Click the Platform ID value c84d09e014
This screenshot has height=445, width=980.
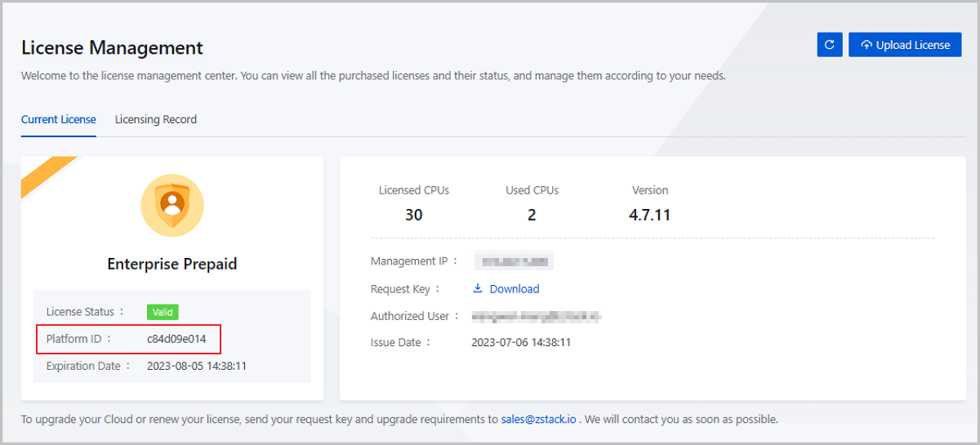(x=176, y=338)
